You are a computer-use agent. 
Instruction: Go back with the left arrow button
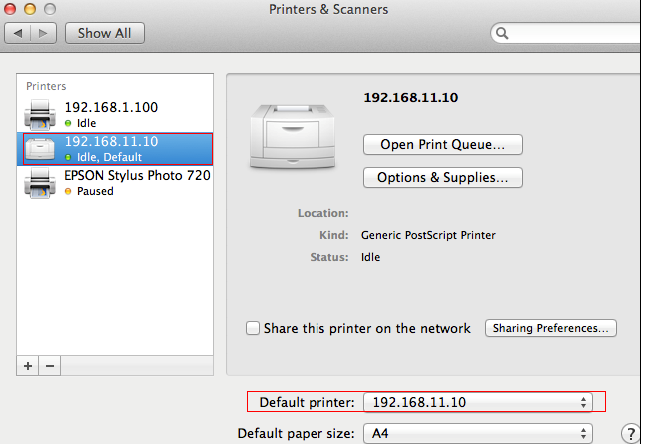[18, 33]
